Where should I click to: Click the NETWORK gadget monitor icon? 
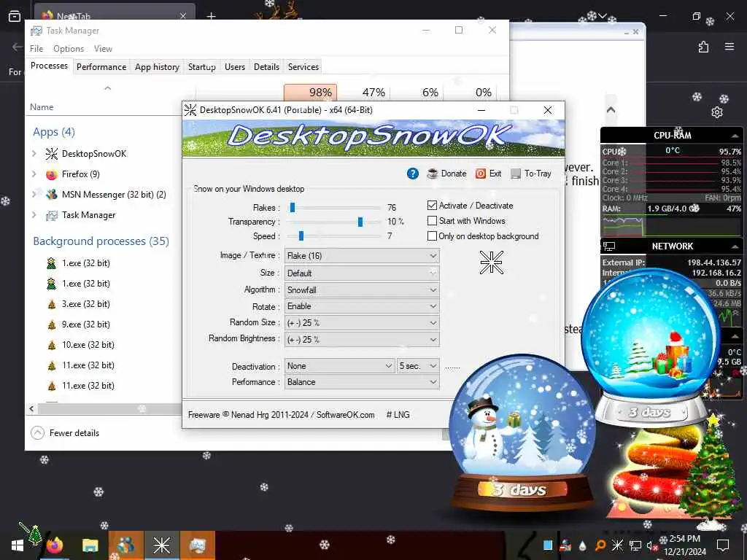coord(609,246)
